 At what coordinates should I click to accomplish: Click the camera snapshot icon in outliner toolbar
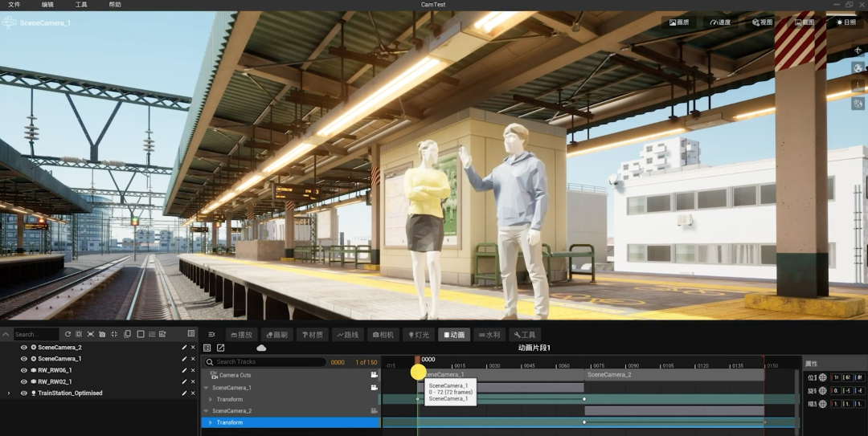point(102,334)
